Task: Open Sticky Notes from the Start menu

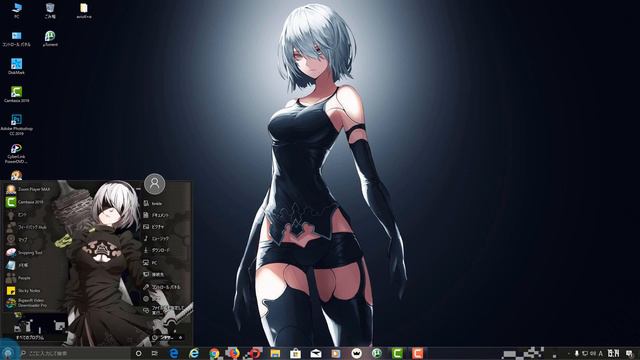Action: [x=23, y=291]
